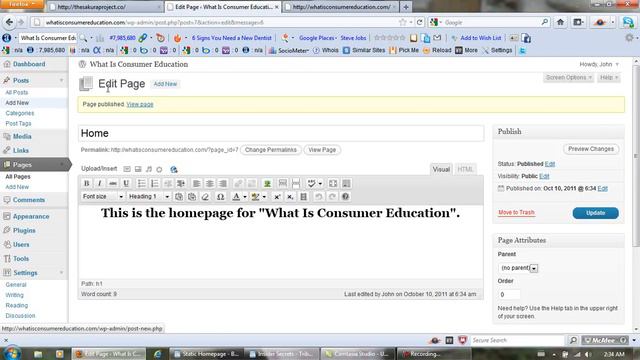Collapse the Settings sidebar menu arrow
Viewport: 640px width, 360px height.
click(62, 273)
